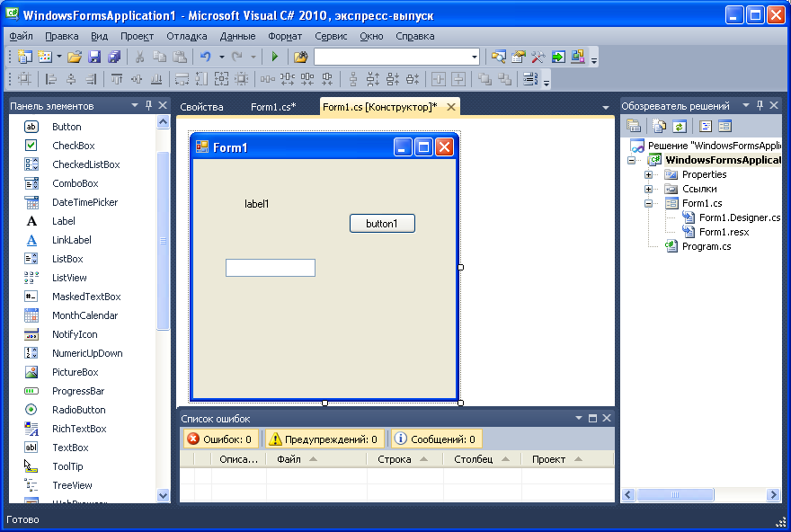
Task: Select the PictureBox control in the Toolbox
Action: (x=76, y=372)
